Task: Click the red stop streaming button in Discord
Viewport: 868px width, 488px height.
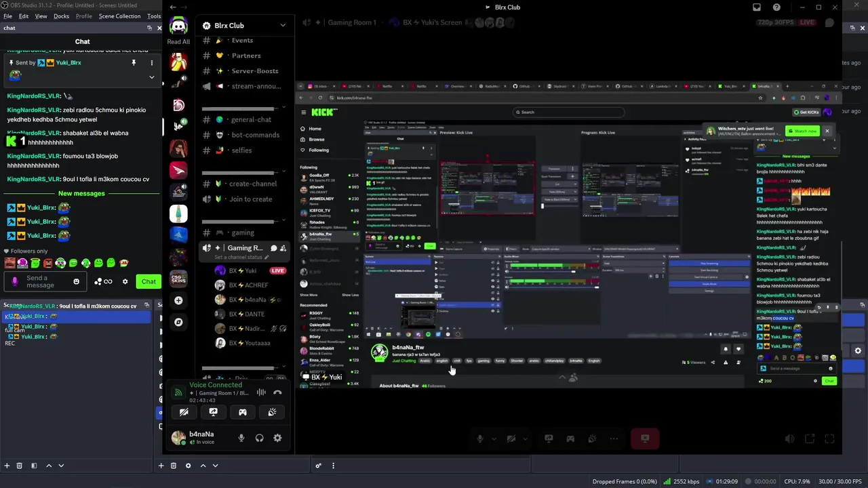Action: point(645,439)
